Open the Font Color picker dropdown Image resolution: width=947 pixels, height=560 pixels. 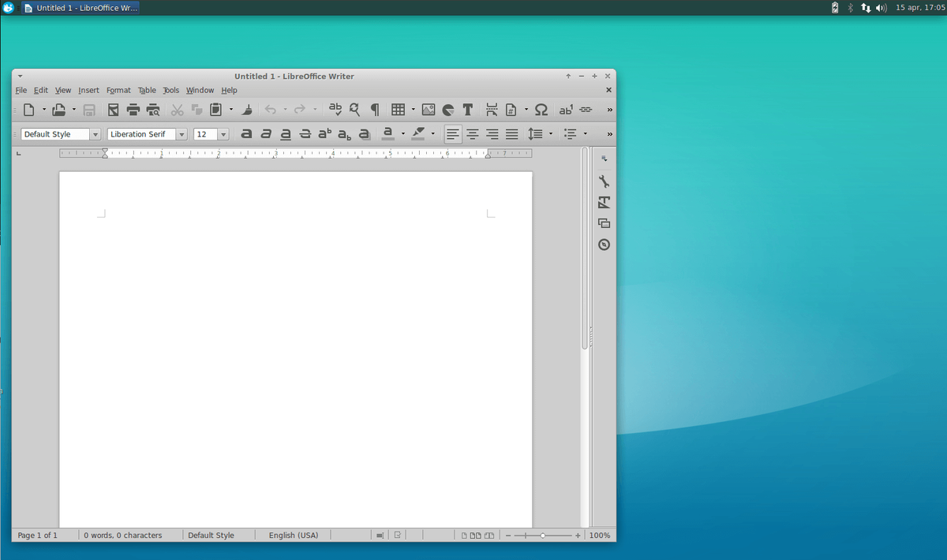point(402,133)
